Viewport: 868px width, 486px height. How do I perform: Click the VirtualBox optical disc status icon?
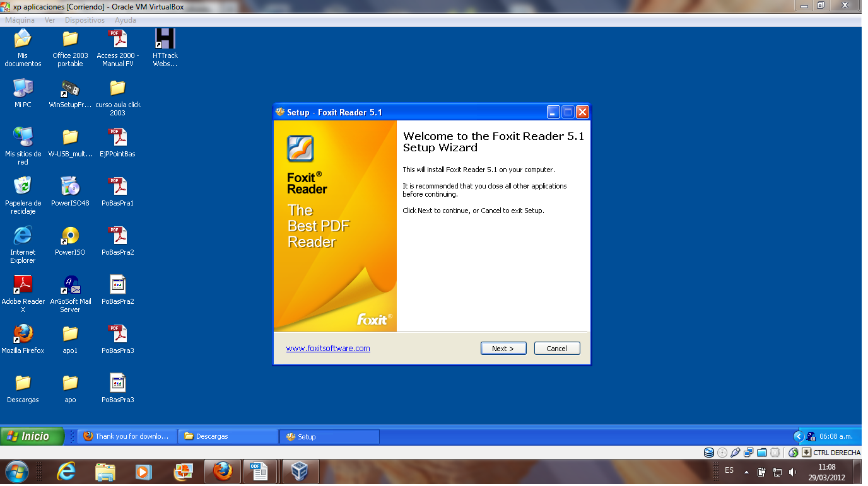[x=722, y=453]
